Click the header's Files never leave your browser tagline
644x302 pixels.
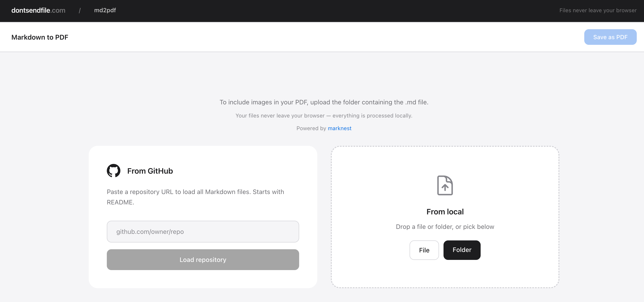(x=598, y=10)
